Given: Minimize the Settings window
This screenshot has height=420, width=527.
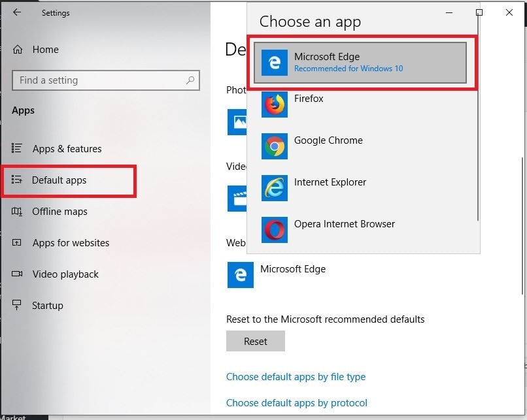Looking at the screenshot, I should click(449, 13).
